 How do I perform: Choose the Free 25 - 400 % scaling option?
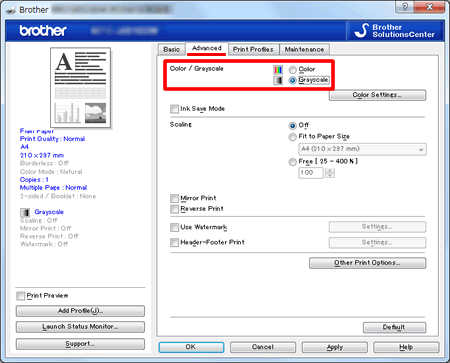pyautogui.click(x=292, y=162)
